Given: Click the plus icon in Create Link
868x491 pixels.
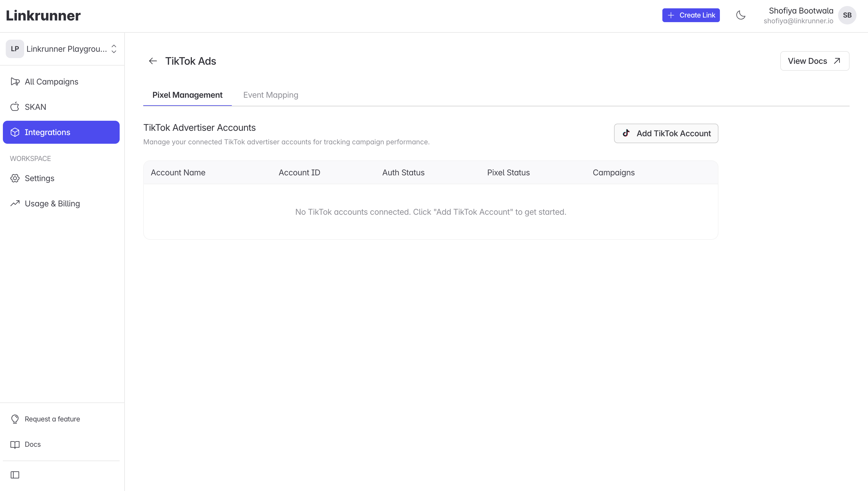Looking at the screenshot, I should click(671, 15).
